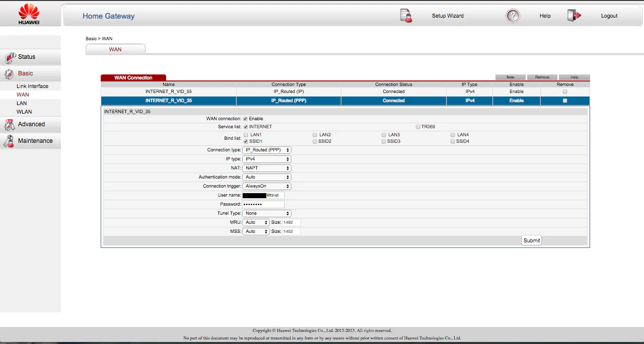Open the Advanced section icon
The image size is (644, 344).
coord(9,125)
